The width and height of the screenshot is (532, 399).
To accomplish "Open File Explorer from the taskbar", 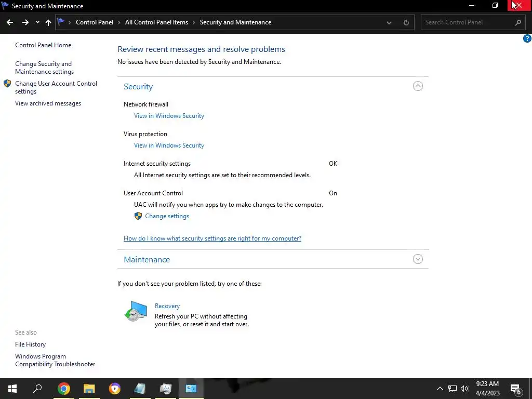I will pyautogui.click(x=89, y=389).
